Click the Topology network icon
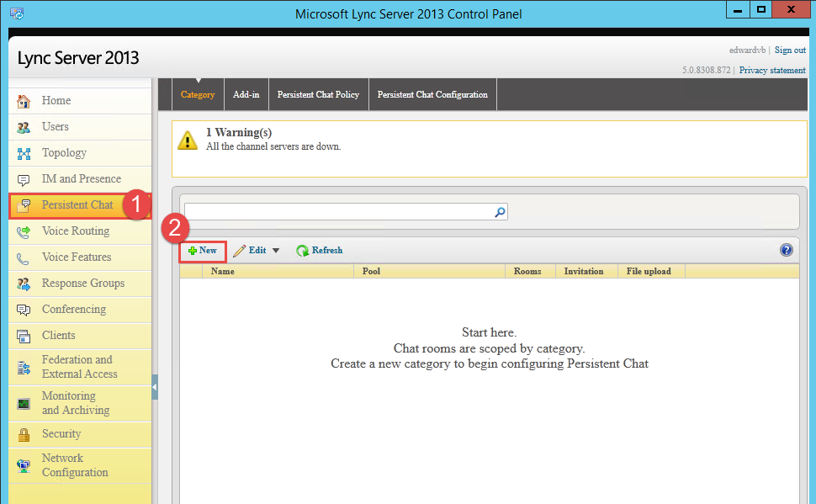Viewport: 816px width, 504px height. 24,154
